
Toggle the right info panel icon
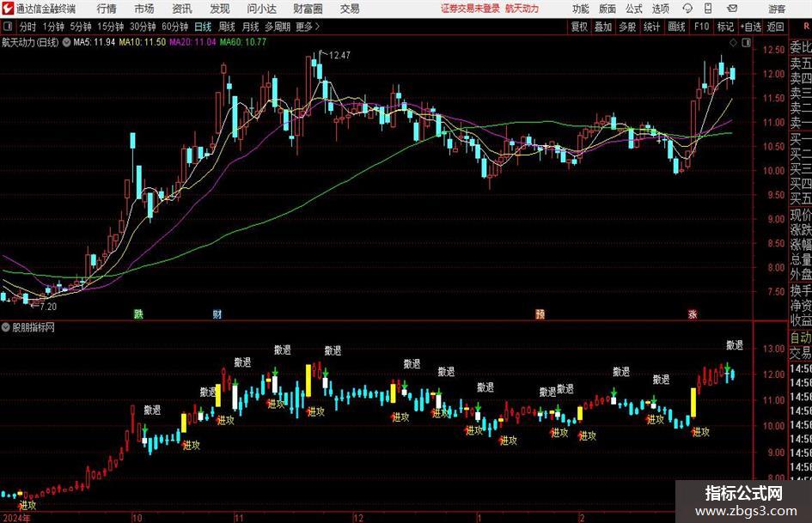point(746,43)
